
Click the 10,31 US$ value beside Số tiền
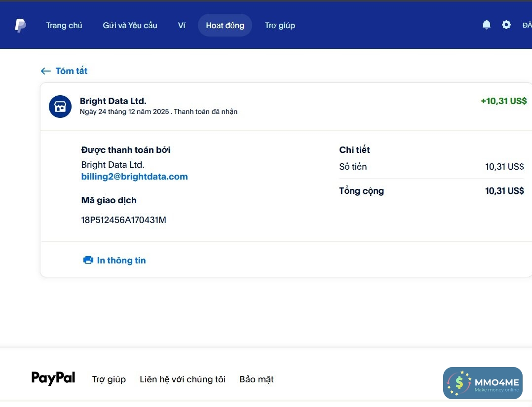pyautogui.click(x=504, y=167)
